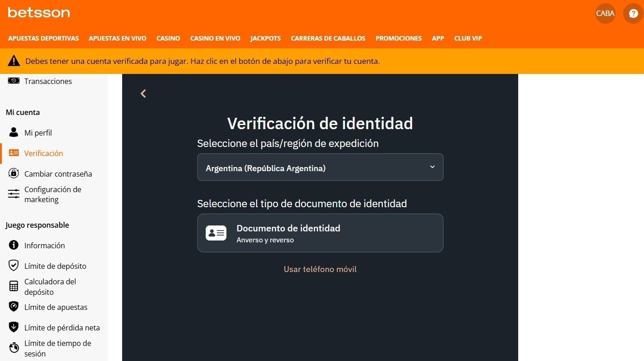This screenshot has height=361, width=644.
Task: Open the help question mark icon
Action: coord(633,13)
